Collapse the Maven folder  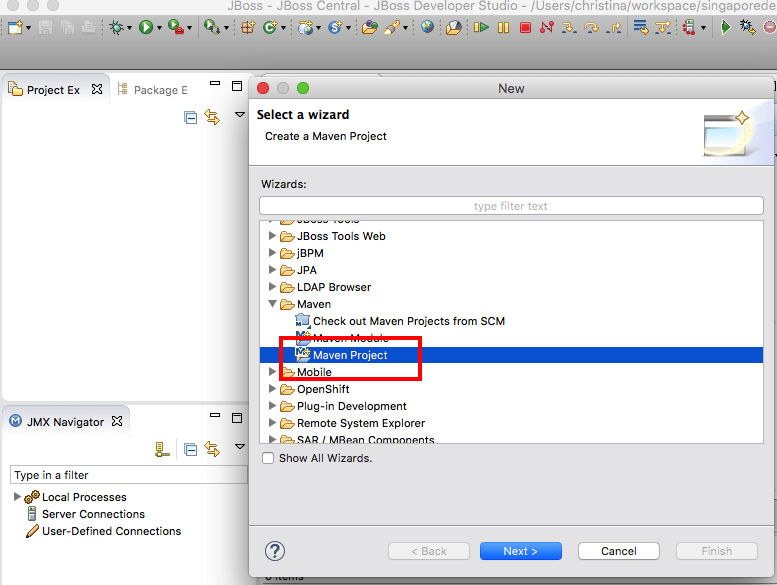pos(272,304)
